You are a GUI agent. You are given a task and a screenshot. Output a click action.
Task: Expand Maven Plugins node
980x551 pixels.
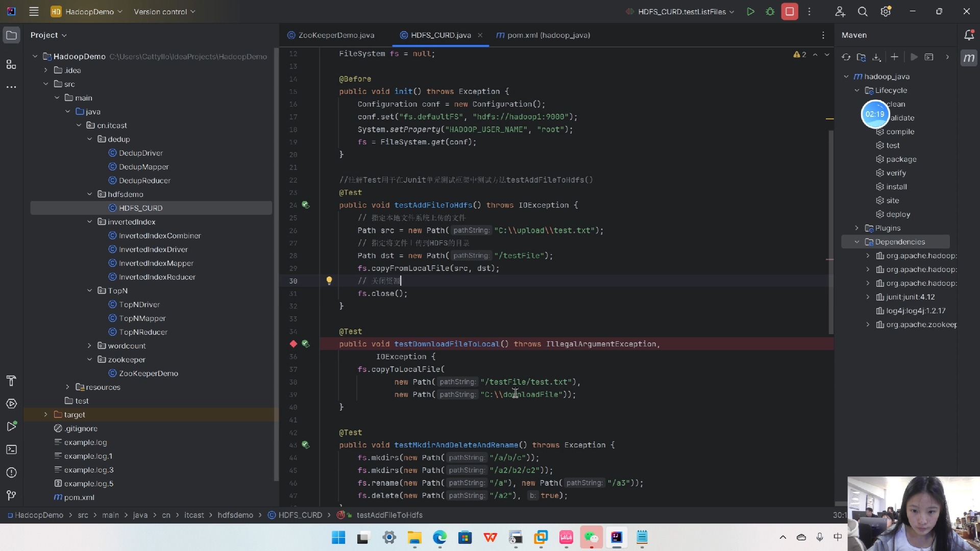click(857, 228)
